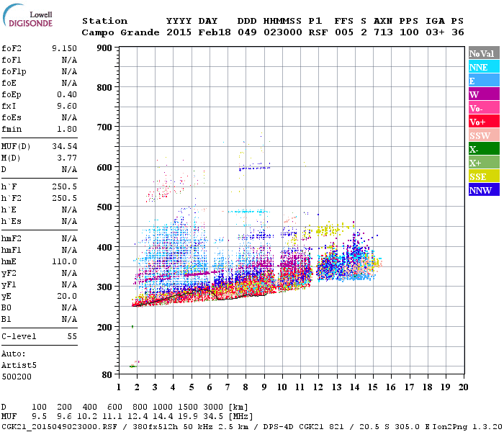Click the Lowell Digisonde logo
Image resolution: width=504 pixels, height=432 pixels.
pos(27,16)
